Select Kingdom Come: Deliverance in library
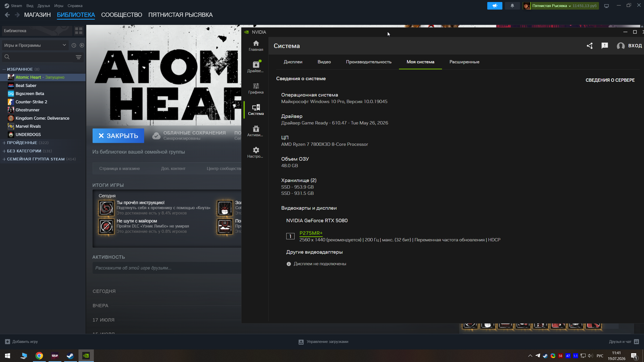Image resolution: width=644 pixels, height=362 pixels. pyautogui.click(x=43, y=118)
